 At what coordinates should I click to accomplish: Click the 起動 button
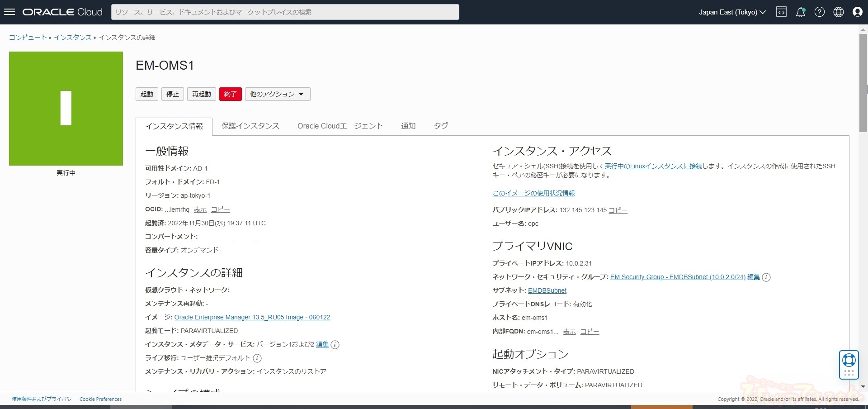pos(147,94)
